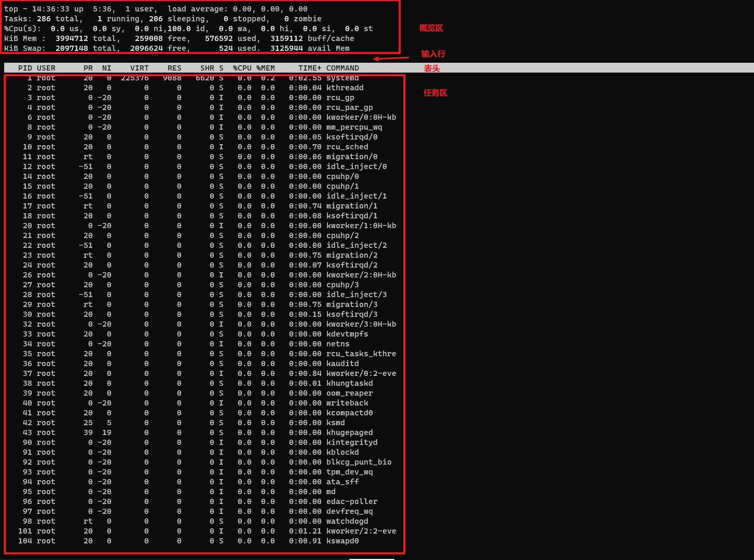Select the kworker/0:0H-kb process name

point(361,117)
